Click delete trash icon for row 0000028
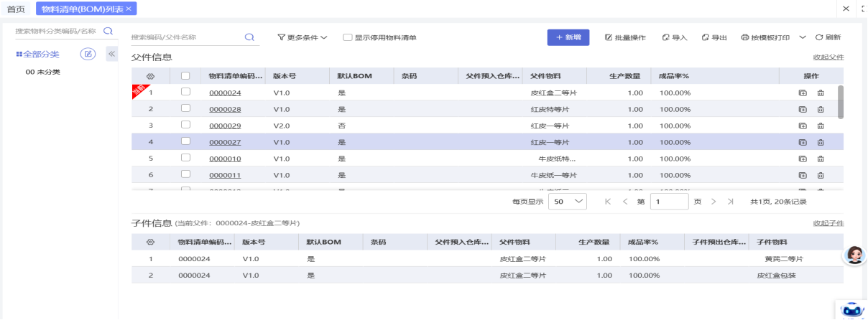The height and width of the screenshot is (320, 868). tap(820, 109)
